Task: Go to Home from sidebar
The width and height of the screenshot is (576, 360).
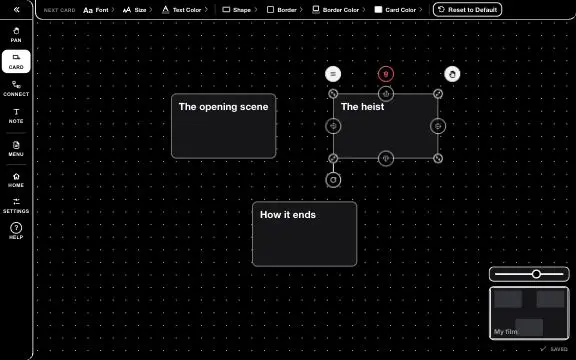Action: 16,180
